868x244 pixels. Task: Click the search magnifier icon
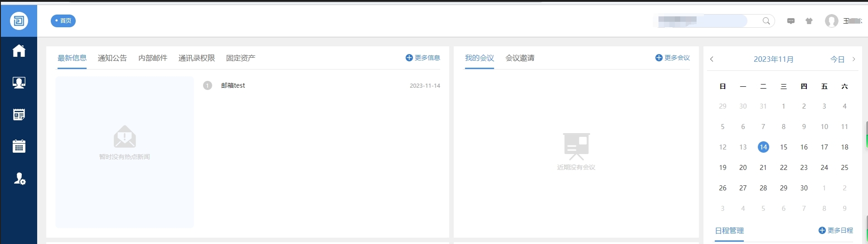[766, 21]
